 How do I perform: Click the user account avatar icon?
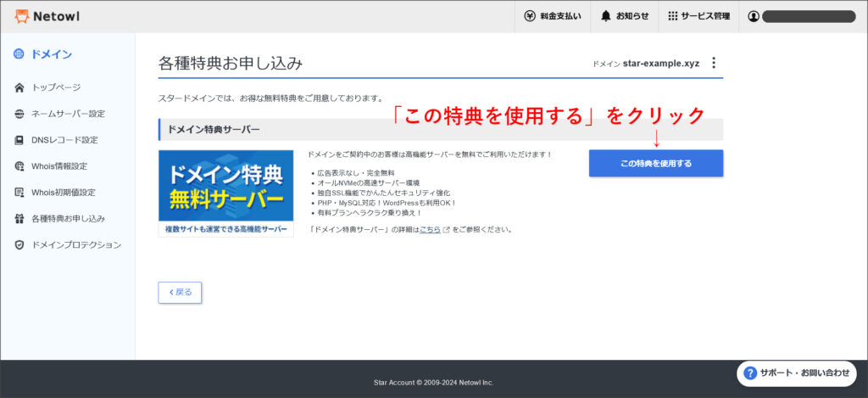tap(754, 16)
